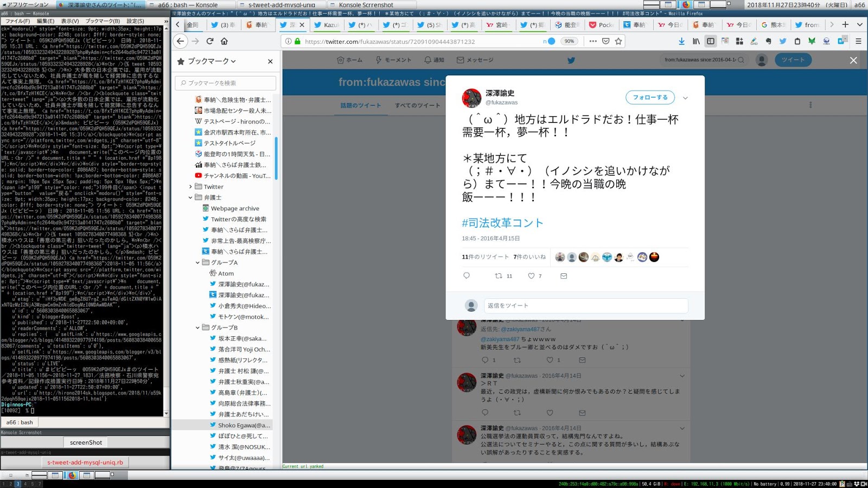
Task: Open the profile avatar menu in the Twitter header
Action: (x=762, y=60)
